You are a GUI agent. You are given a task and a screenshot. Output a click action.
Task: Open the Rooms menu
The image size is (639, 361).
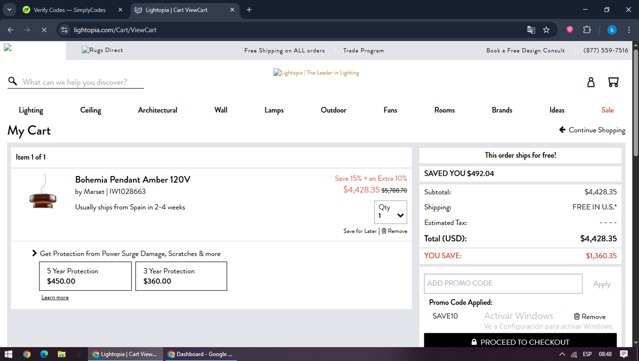pyautogui.click(x=444, y=110)
